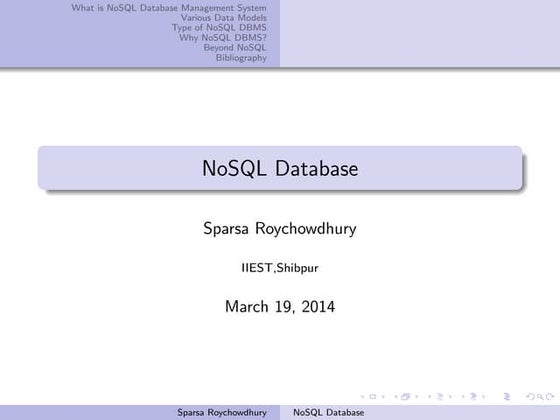The height and width of the screenshot is (420, 560).
Task: Open the 'Why NoSQL DBMS?' section
Action: coord(223,38)
